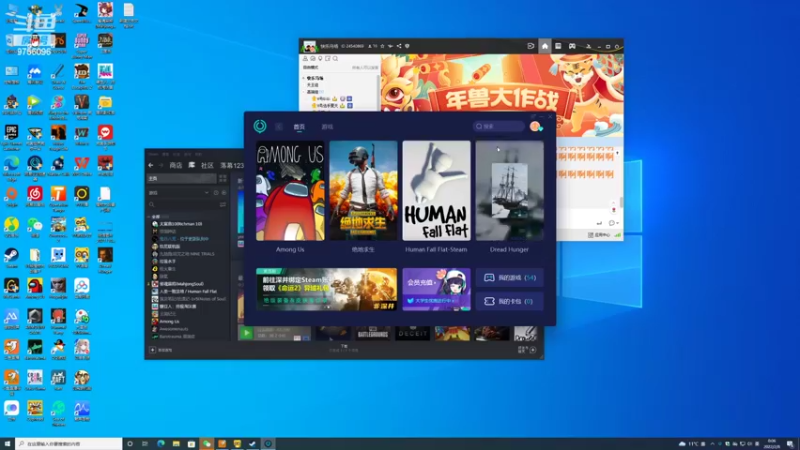Click the user icon in YY channel panel

pyautogui.click(x=305, y=59)
